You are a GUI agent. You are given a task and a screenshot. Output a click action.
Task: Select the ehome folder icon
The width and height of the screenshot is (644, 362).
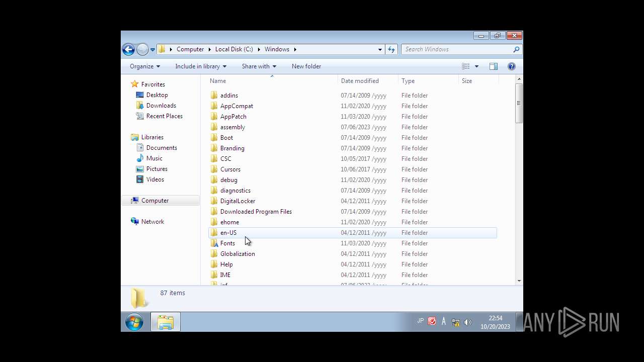click(x=214, y=222)
